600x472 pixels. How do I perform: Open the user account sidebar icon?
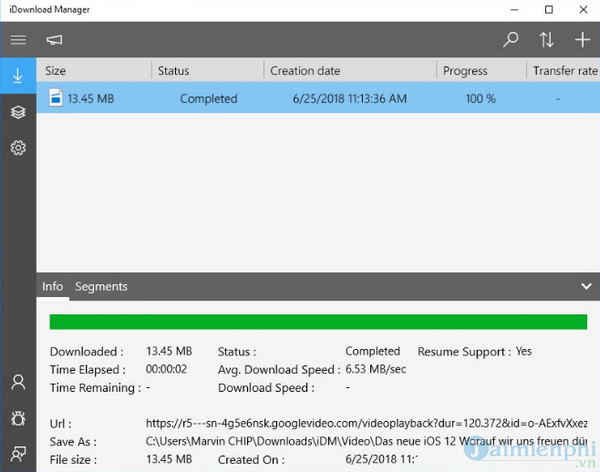click(18, 382)
